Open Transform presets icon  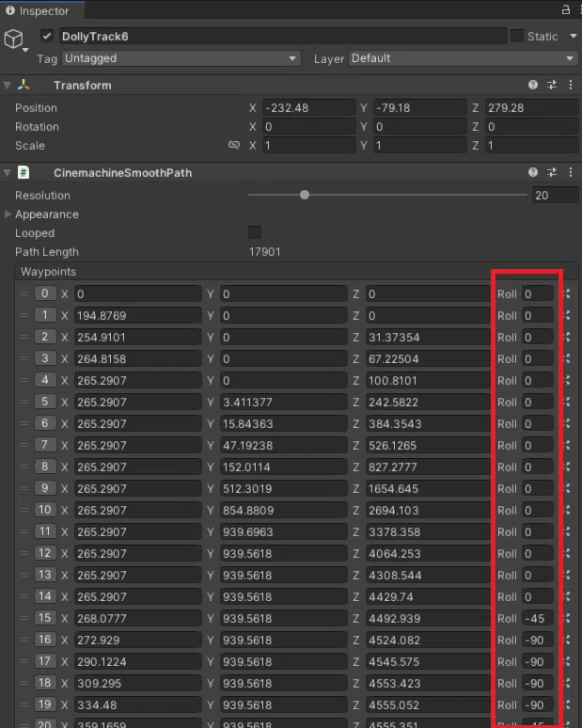(552, 85)
